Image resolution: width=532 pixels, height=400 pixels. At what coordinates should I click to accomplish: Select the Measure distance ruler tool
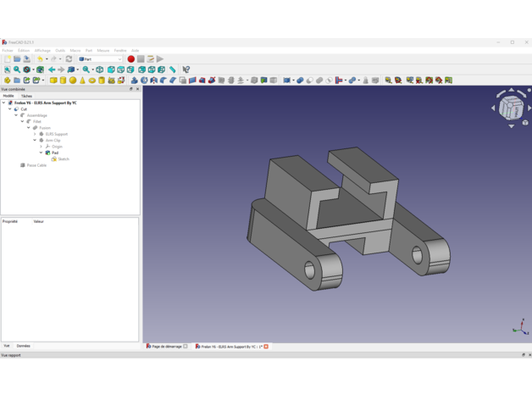[x=173, y=69]
